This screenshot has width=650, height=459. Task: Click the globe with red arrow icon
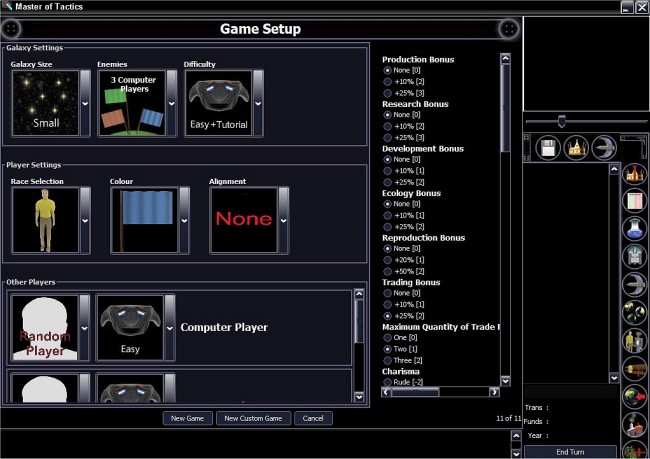coord(634,396)
